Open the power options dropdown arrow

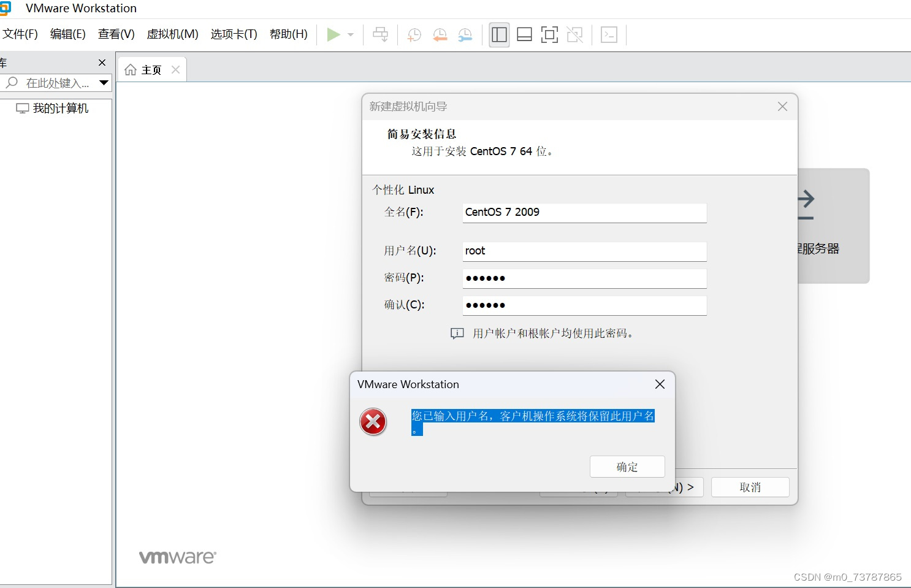click(351, 34)
